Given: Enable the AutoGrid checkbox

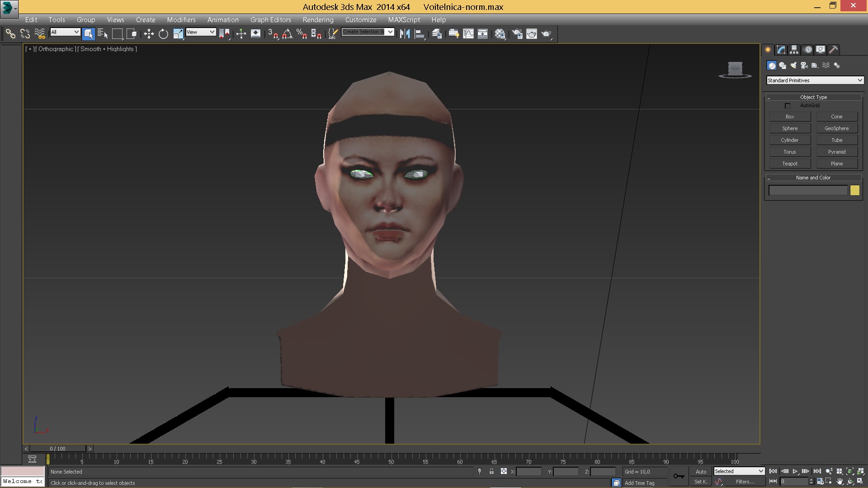Looking at the screenshot, I should (x=788, y=106).
